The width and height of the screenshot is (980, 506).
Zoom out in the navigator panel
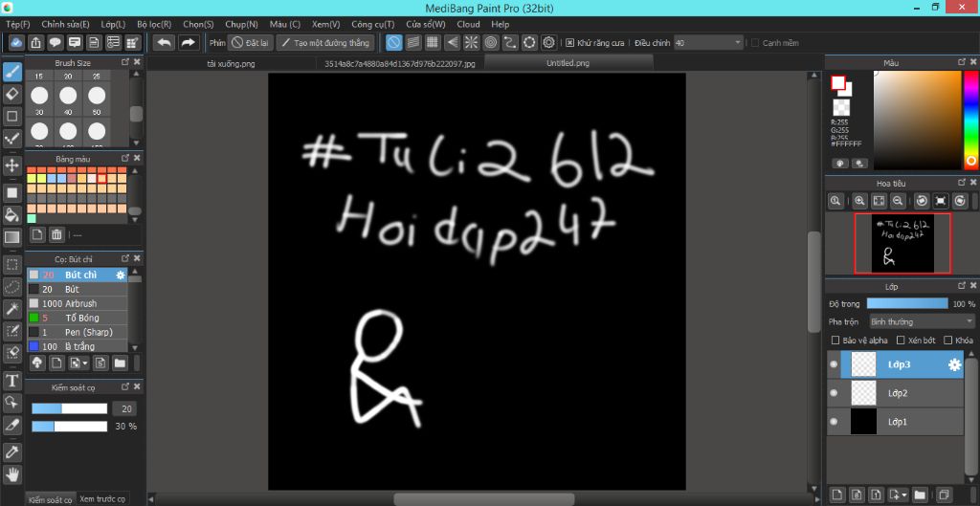897,201
